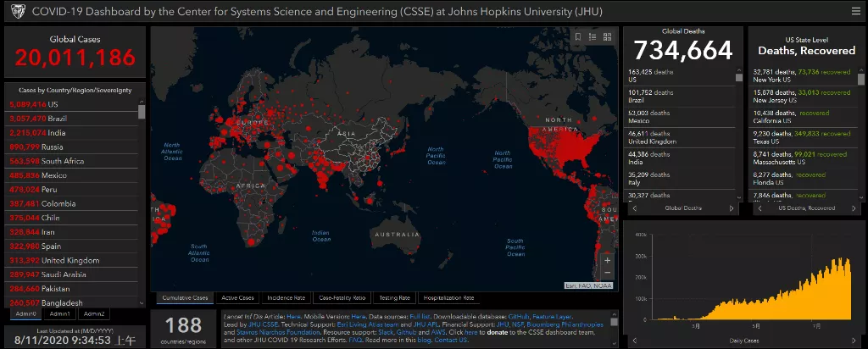Switch to Cumulative Cases tab
The width and height of the screenshot is (868, 349).
(185, 298)
